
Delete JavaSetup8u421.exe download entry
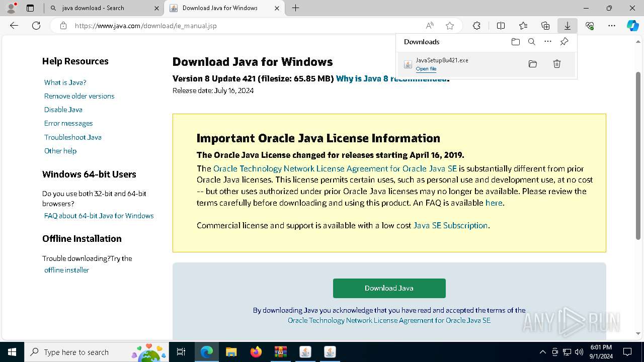tap(557, 64)
